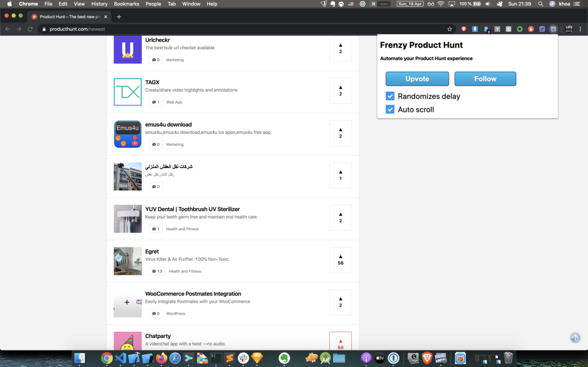Open the View menu

79,4
